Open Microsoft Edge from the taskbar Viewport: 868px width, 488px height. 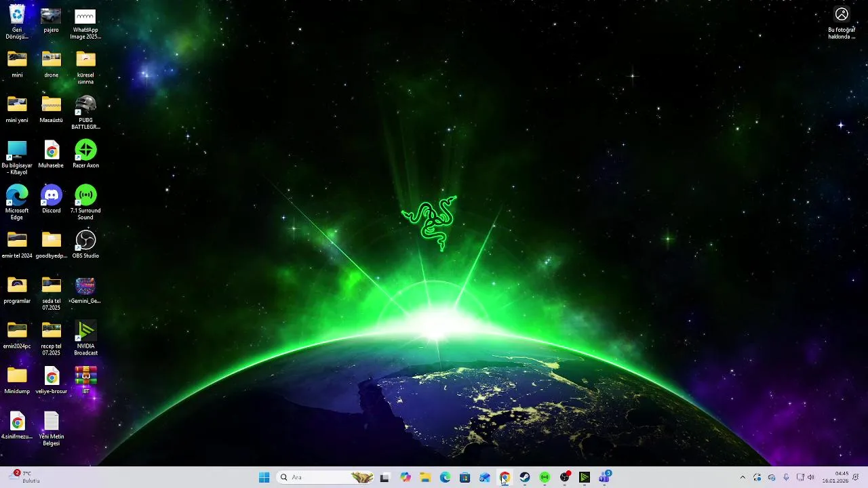pos(445,477)
